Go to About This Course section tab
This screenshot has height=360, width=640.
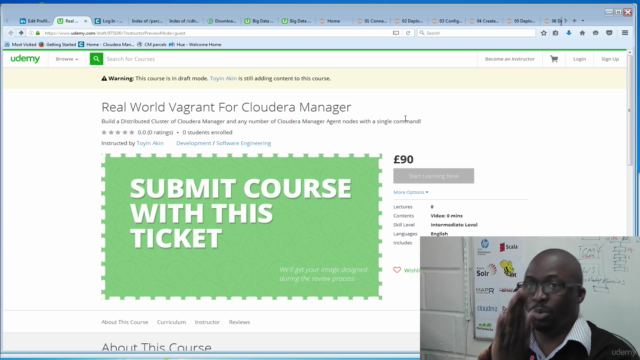pos(124,322)
